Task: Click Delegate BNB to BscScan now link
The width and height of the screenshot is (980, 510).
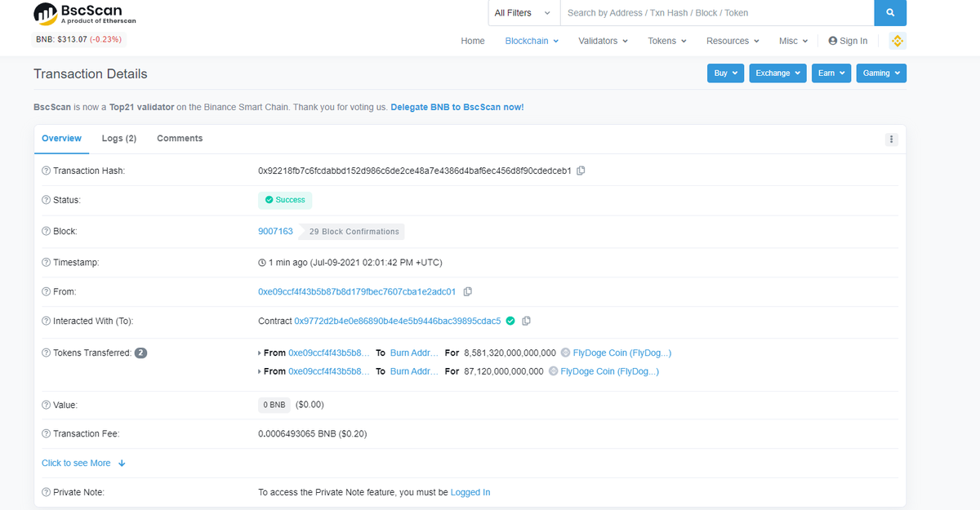Action: [x=457, y=107]
